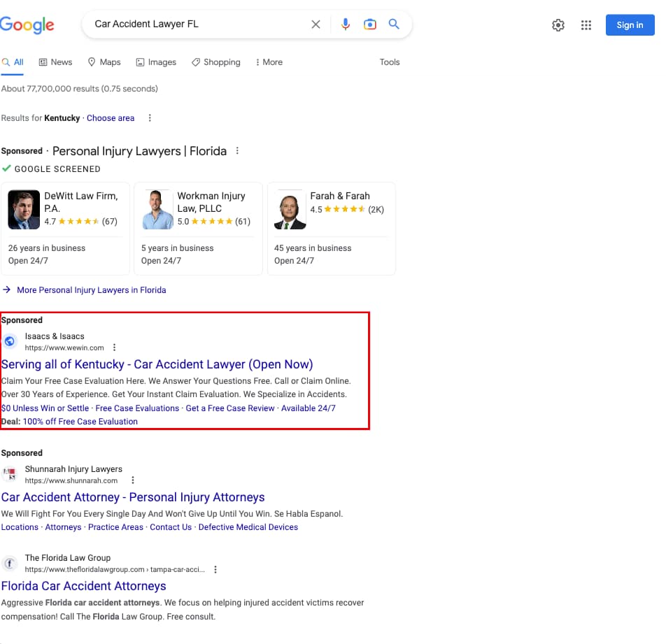Viewport: 666px width, 644px height.
Task: Click the Shunnarah Injury Lawyers advertiser name
Action: point(73,469)
